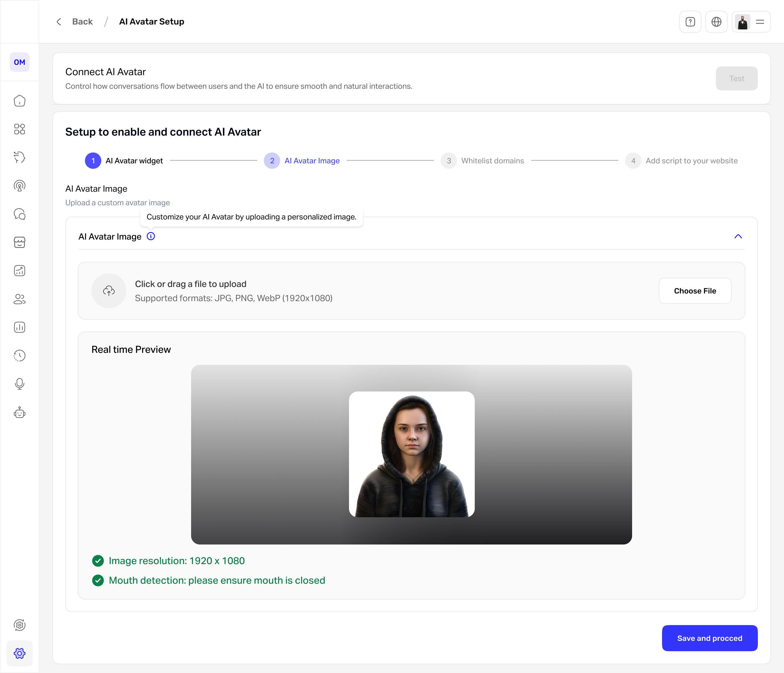
Task: Select step 4 Add script to your website
Action: [681, 161]
